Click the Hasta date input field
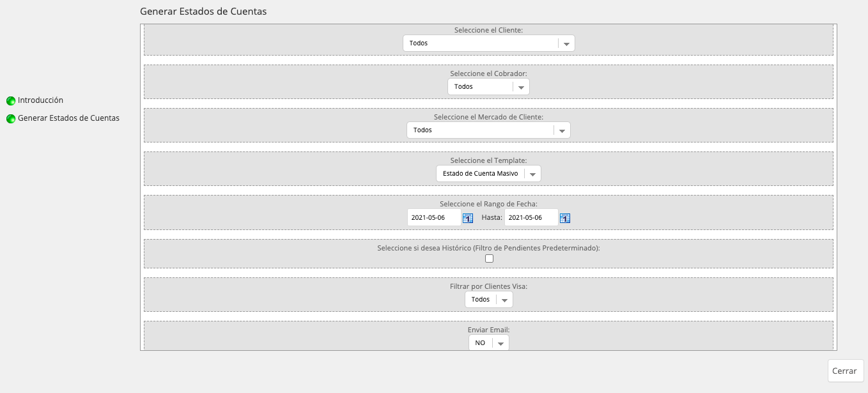 click(x=531, y=217)
